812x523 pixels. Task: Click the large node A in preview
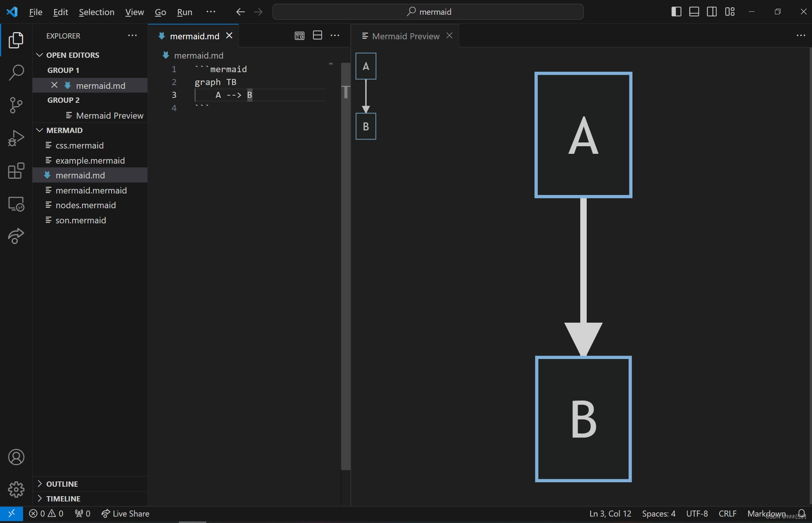coord(583,135)
